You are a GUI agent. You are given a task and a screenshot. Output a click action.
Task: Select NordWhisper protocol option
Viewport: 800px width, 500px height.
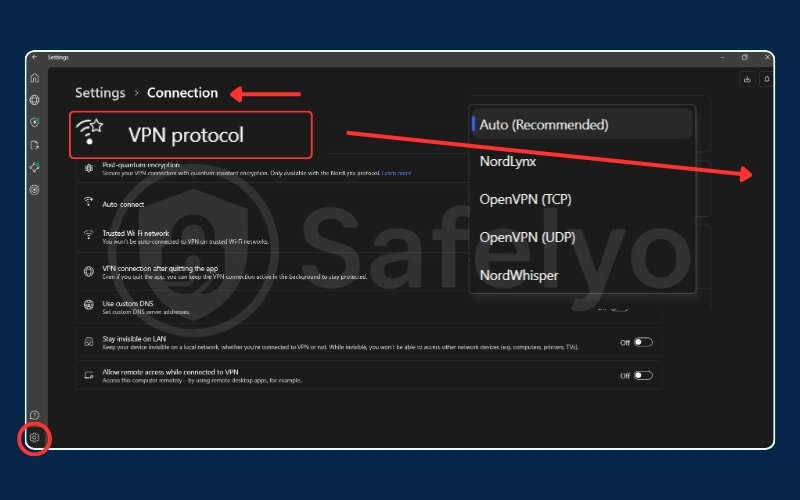[519, 274]
